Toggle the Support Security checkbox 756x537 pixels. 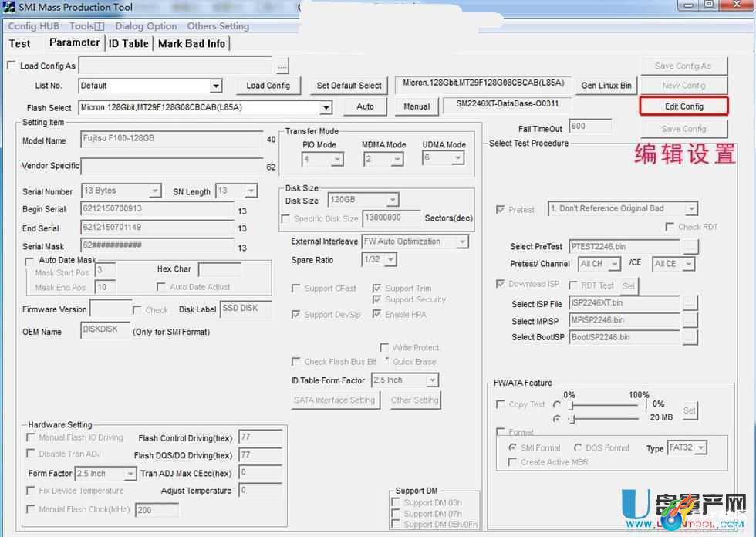[377, 300]
